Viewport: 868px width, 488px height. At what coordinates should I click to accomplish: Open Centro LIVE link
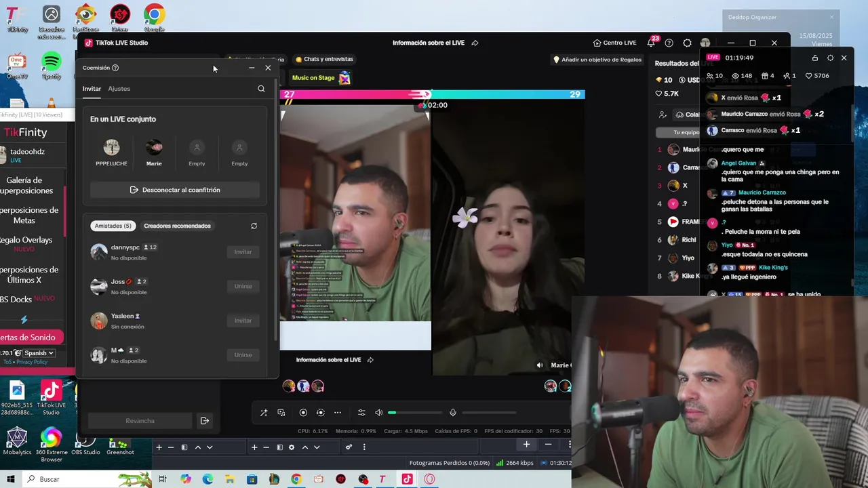(614, 43)
